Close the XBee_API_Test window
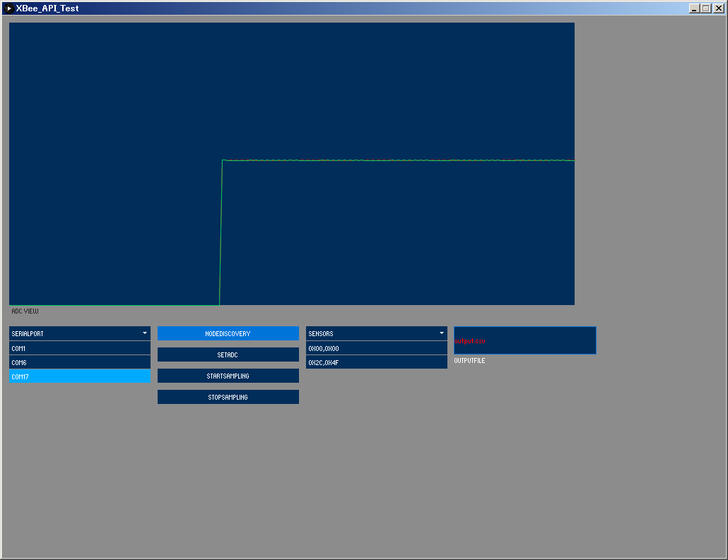Viewport: 728px width, 560px height. tap(718, 8)
